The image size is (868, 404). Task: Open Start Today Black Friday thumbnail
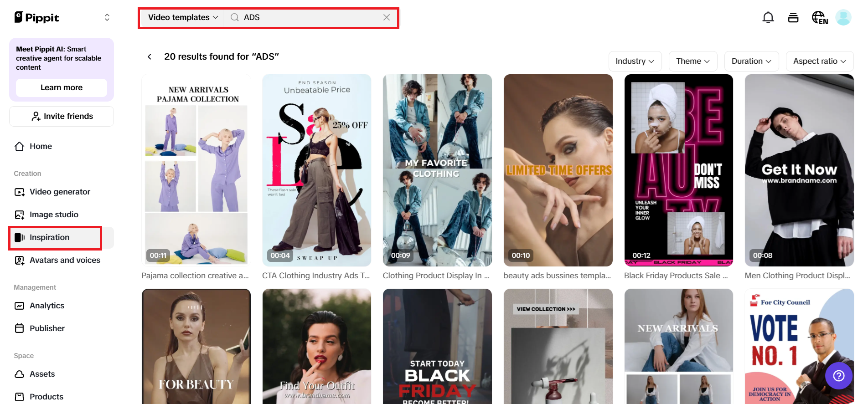(437, 347)
